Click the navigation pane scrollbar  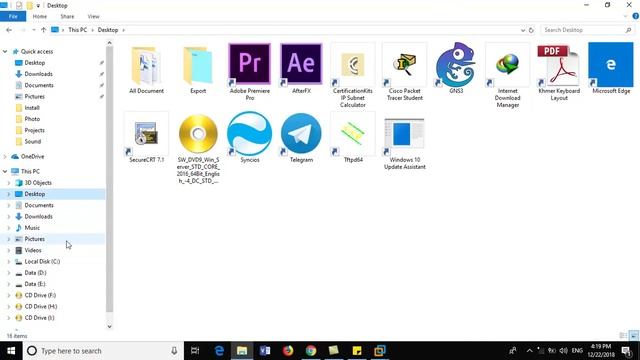pyautogui.click(x=109, y=179)
